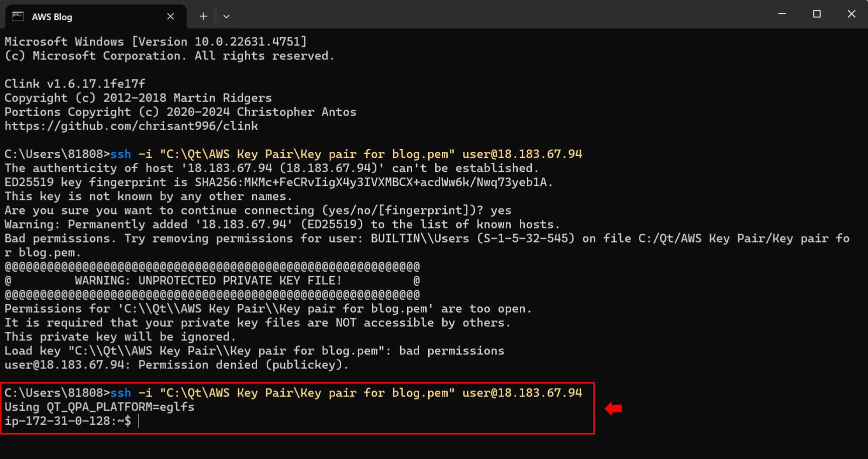This screenshot has height=459, width=868.
Task: Open a new terminal tab
Action: point(203,16)
